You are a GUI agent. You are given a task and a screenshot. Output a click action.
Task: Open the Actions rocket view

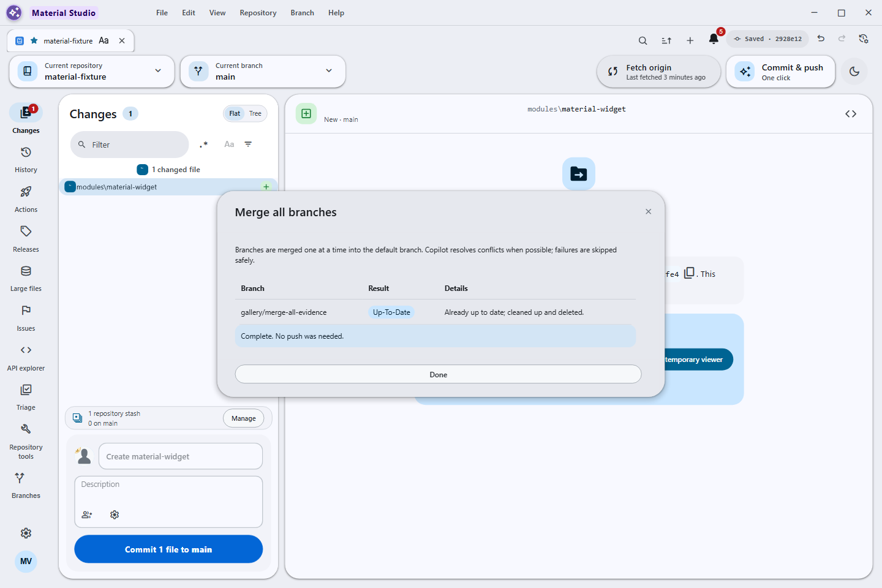coord(26,199)
